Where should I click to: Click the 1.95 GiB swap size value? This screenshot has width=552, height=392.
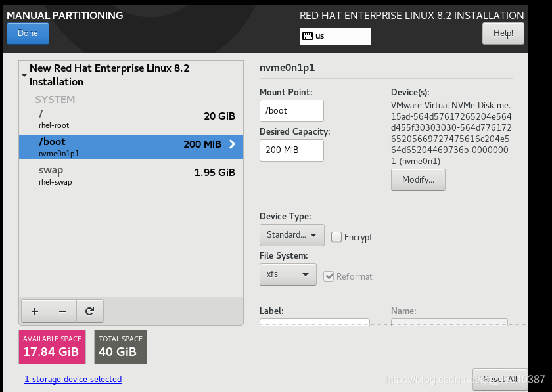(x=215, y=173)
